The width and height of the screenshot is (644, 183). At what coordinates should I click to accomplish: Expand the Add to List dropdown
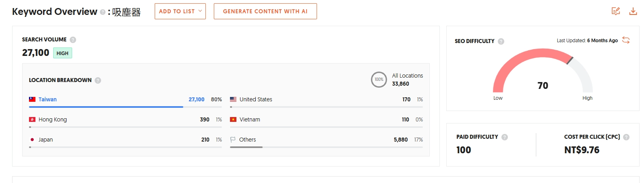180,11
